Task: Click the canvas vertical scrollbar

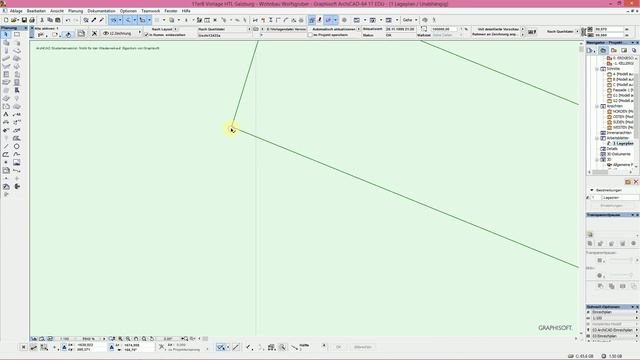Action: click(581, 189)
